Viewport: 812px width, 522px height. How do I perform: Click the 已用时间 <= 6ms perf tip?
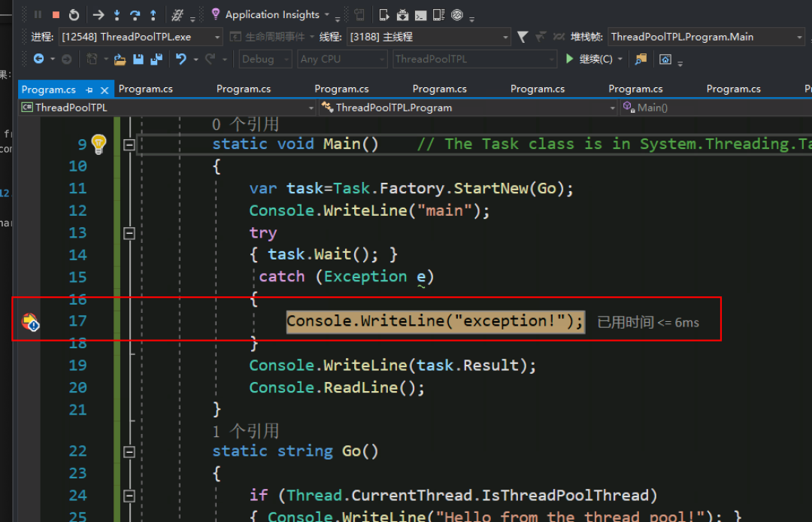click(648, 323)
